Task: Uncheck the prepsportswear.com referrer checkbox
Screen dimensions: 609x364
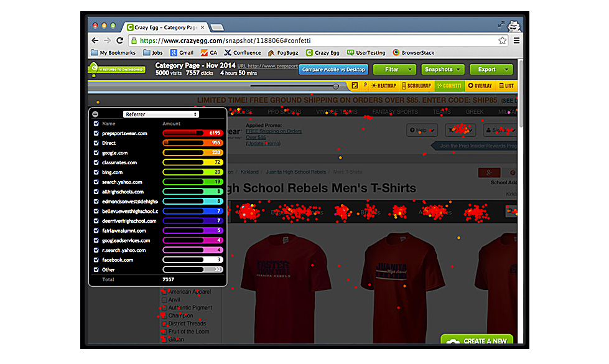Action: pos(96,133)
